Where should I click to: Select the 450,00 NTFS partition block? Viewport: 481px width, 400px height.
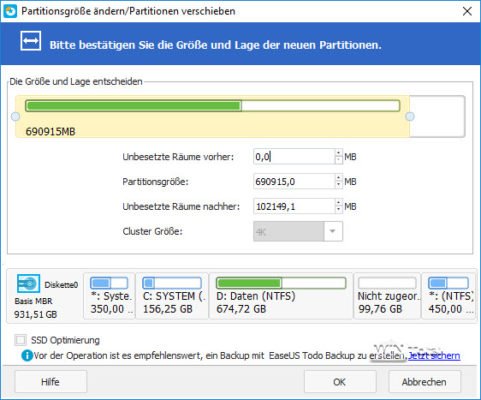pyautogui.click(x=449, y=296)
